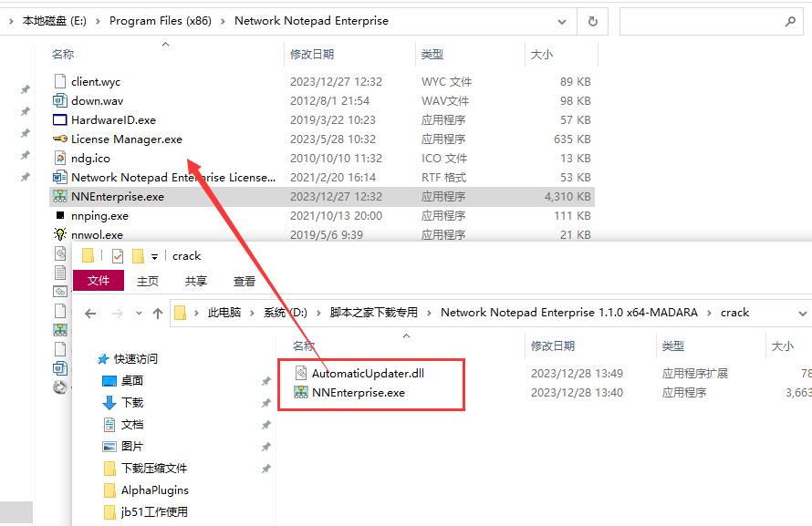Click the 应用程序扩展 type cell
Screen dimensions: 812x526
coord(695,374)
